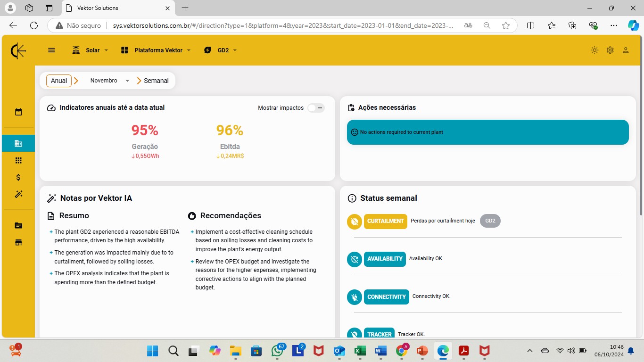Open the dollar financial sidebar icon
The width and height of the screenshot is (644, 362).
coord(18,177)
